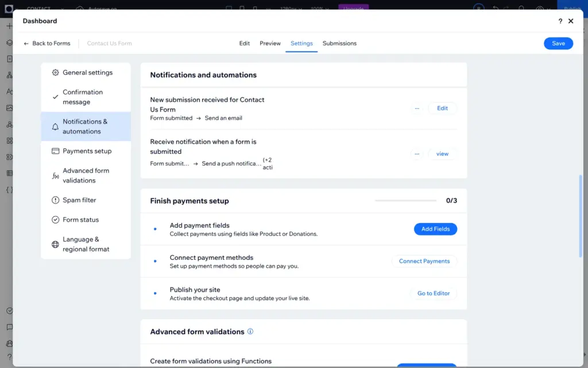
Task: Open General settings via its gear icon
Action: click(x=55, y=72)
